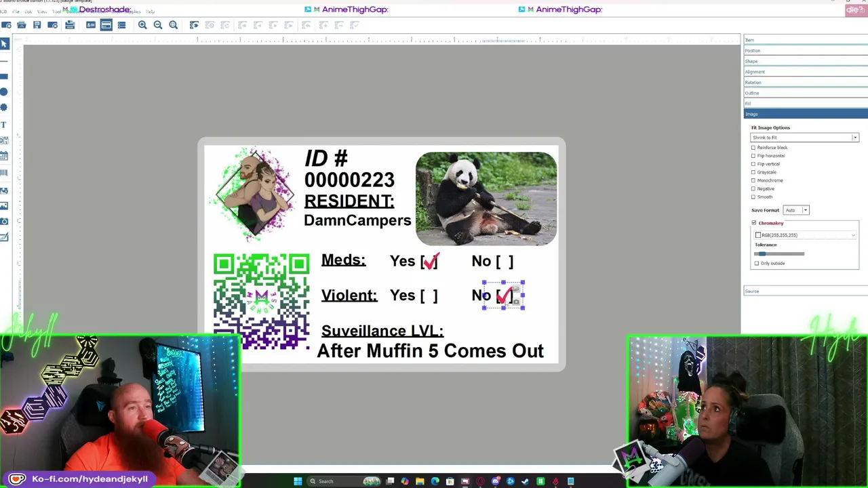Select the RESIDENT: label on badge

[349, 201]
